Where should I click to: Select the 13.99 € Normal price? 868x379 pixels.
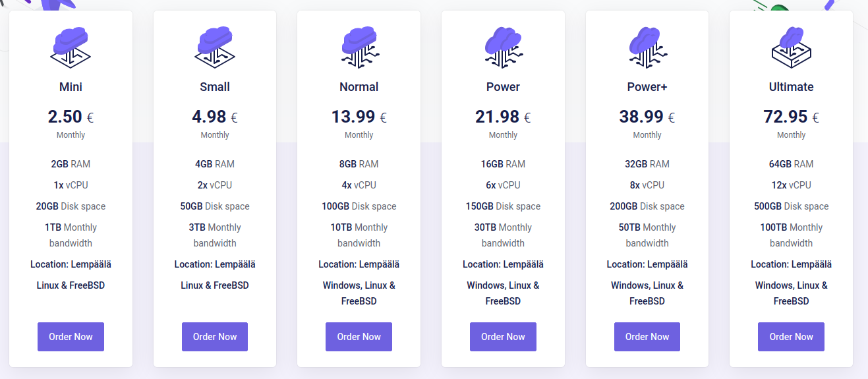pyautogui.click(x=359, y=117)
